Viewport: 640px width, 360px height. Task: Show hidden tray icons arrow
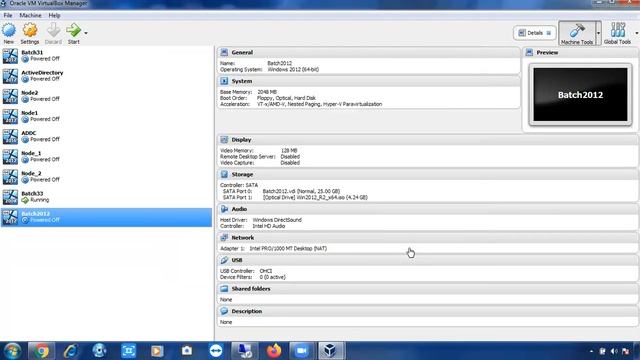tap(591, 351)
